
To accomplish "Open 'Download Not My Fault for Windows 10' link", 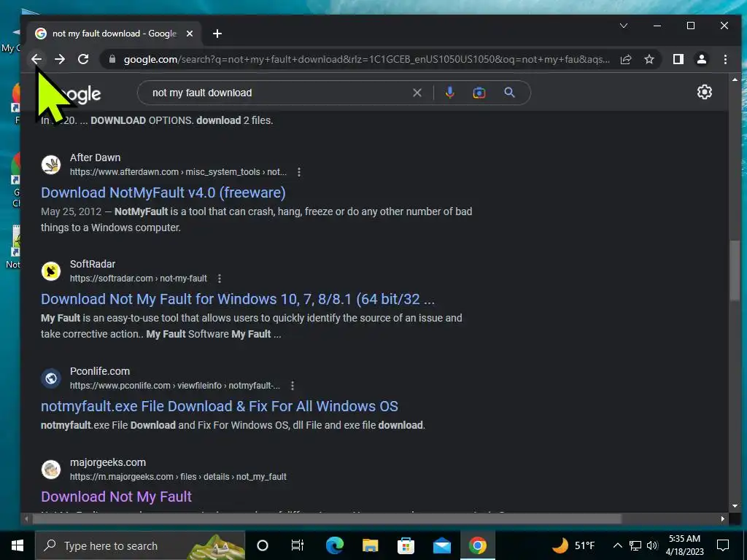I will click(x=238, y=299).
